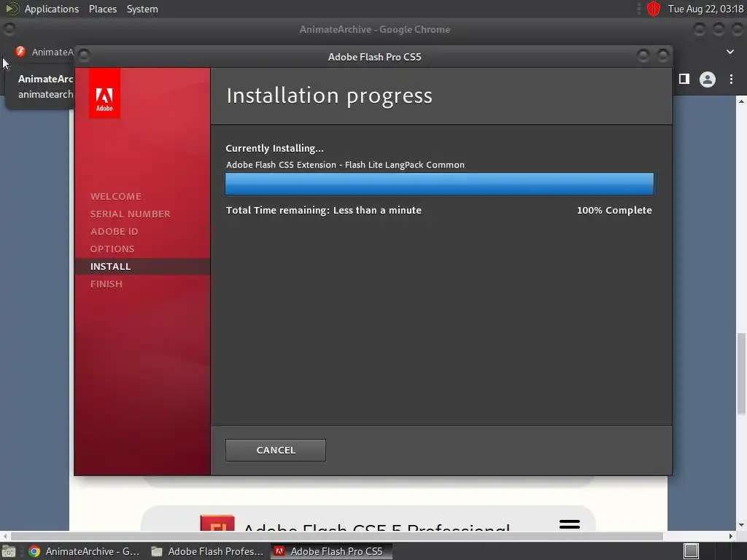The width and height of the screenshot is (747, 560).
Task: Toggle Chrome side panel icon
Action: 684,79
